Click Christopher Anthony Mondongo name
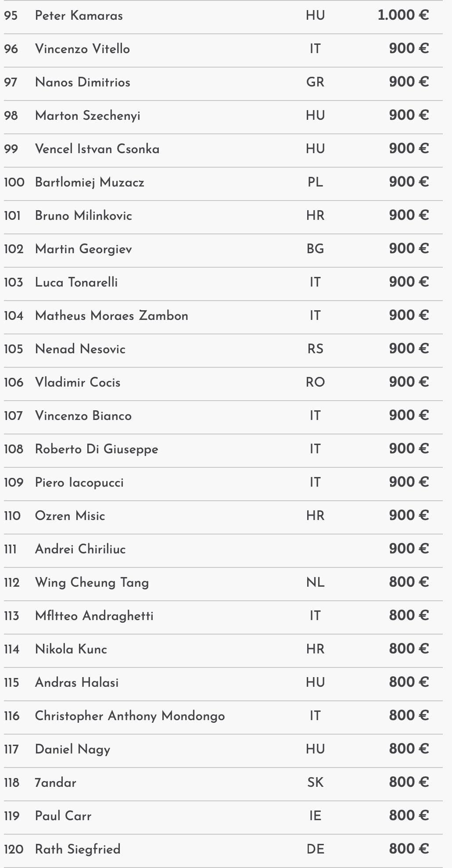452x868 pixels. tap(130, 716)
